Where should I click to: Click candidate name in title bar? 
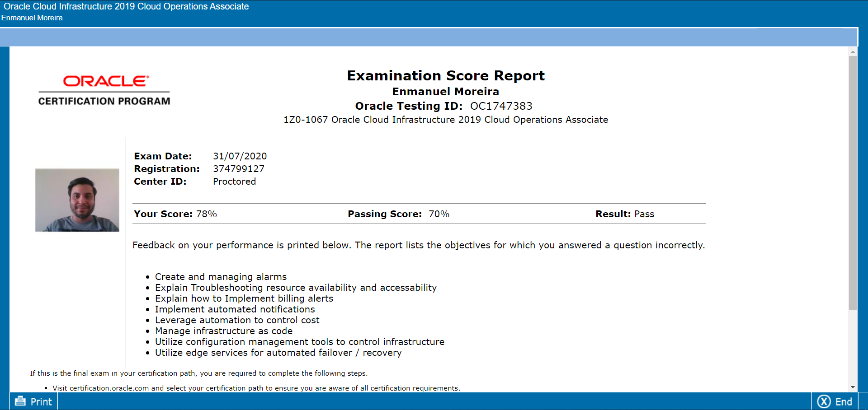(x=32, y=18)
